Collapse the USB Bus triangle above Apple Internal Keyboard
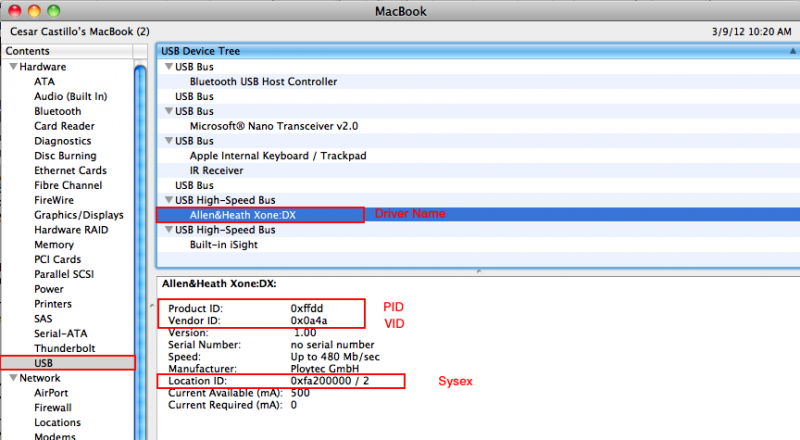 pyautogui.click(x=169, y=140)
